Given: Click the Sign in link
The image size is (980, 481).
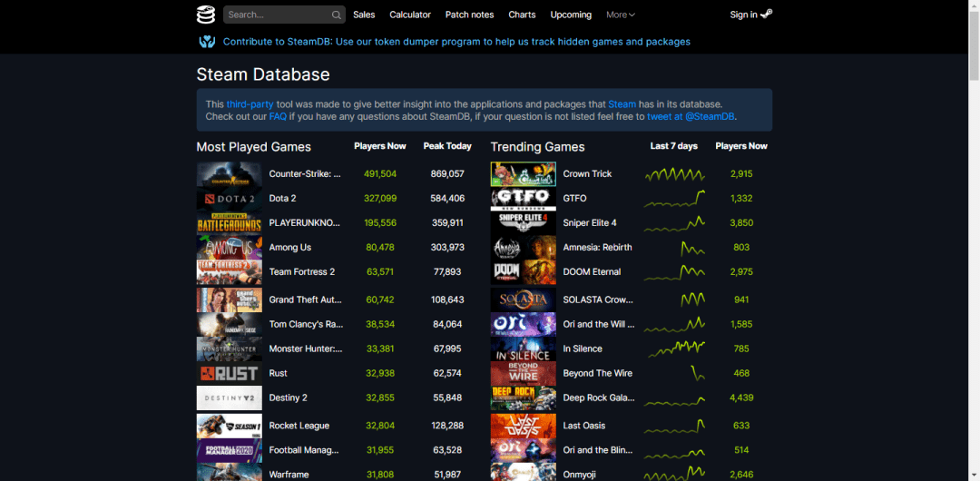Looking at the screenshot, I should [x=743, y=15].
